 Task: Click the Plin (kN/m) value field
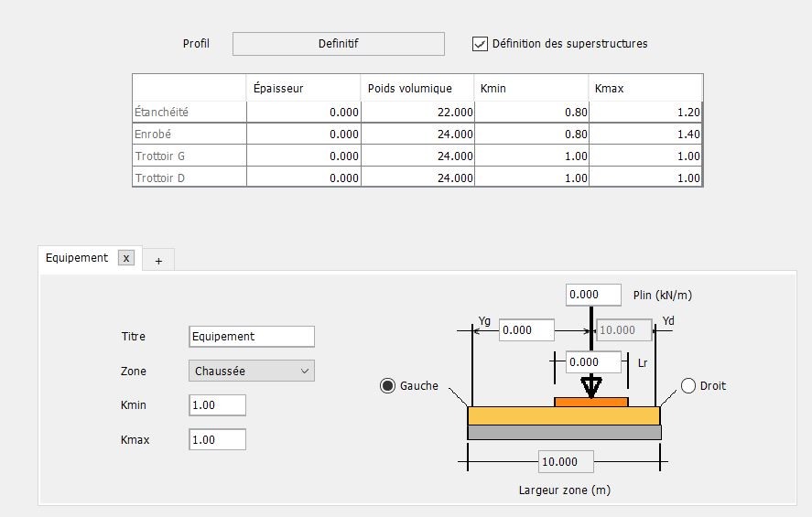pos(593,295)
